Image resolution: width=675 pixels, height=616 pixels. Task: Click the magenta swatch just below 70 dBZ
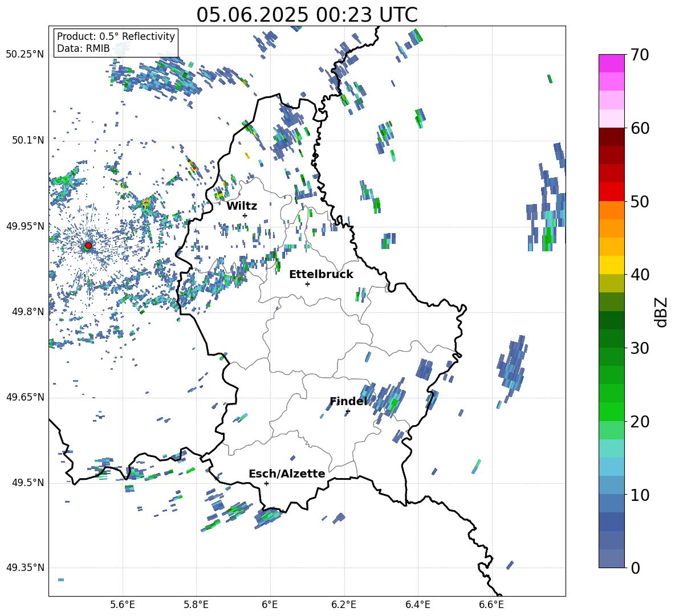[x=611, y=64]
